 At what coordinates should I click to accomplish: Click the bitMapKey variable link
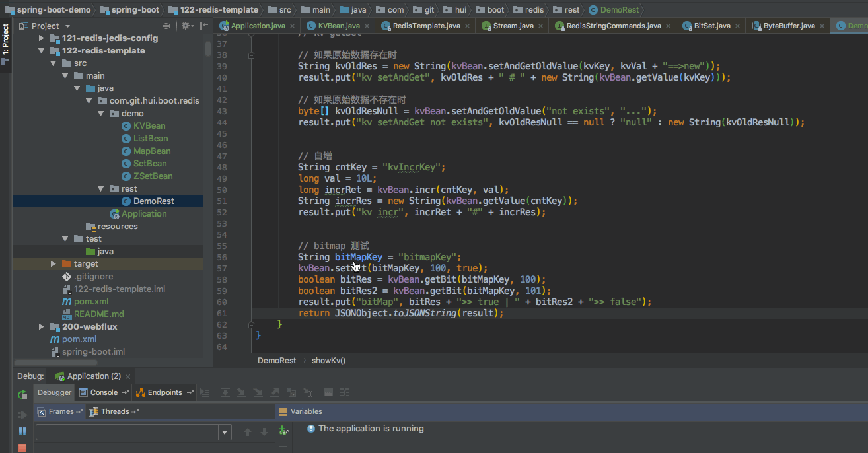coord(358,257)
